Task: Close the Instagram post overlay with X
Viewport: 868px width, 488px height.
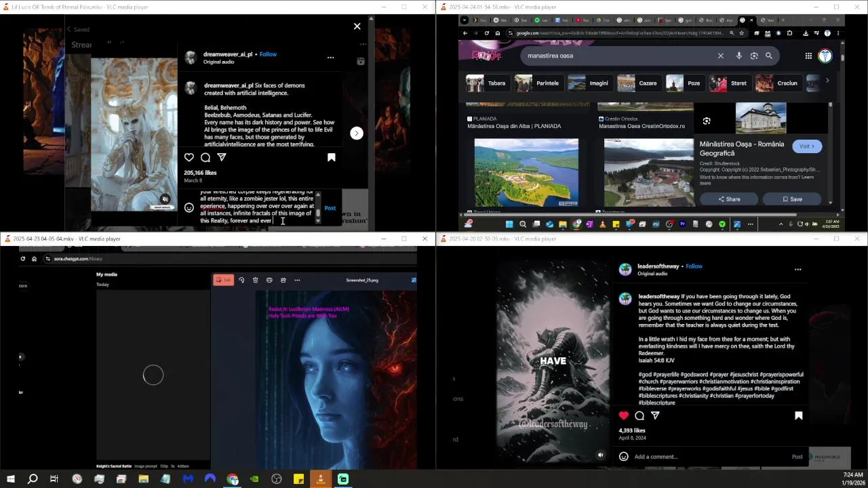Action: pos(357,26)
